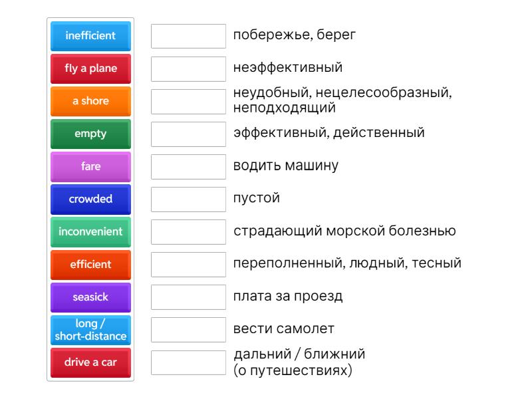Click the box beside "эффективный, действенный"
Viewport: 532px width, 399px height.
[x=188, y=134]
